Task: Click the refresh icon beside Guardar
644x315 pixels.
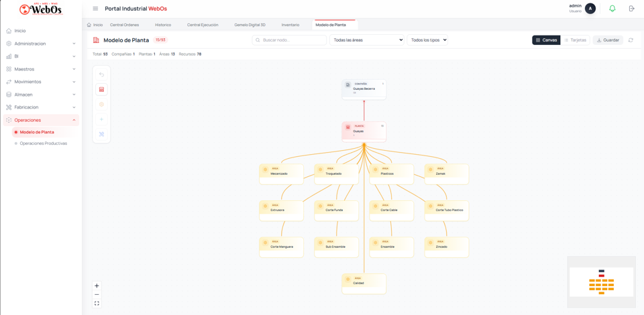Action: coord(631,40)
